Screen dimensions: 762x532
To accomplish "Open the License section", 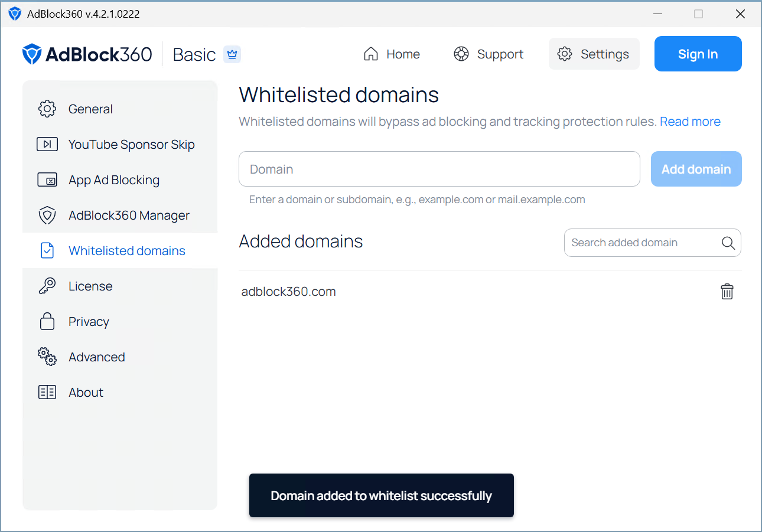I will (x=120, y=286).
